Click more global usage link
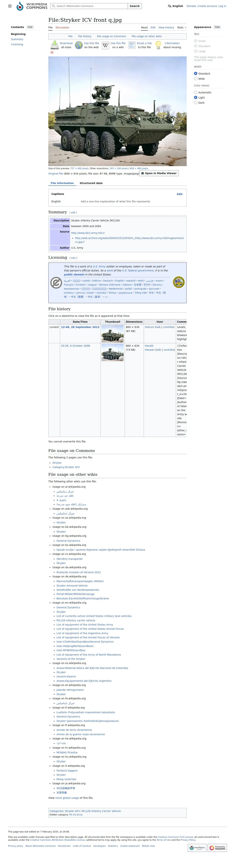Screen dimensions: 235x868 (67, 798)
